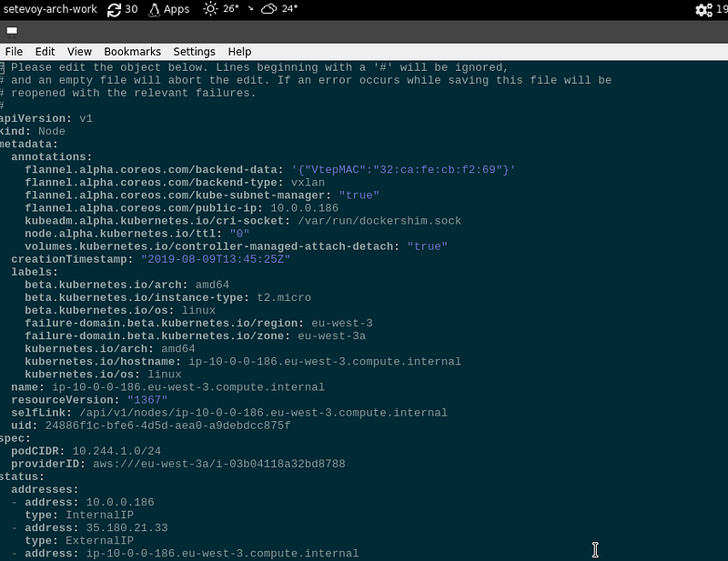Click the 'annotations:' key

pyautogui.click(x=52, y=156)
